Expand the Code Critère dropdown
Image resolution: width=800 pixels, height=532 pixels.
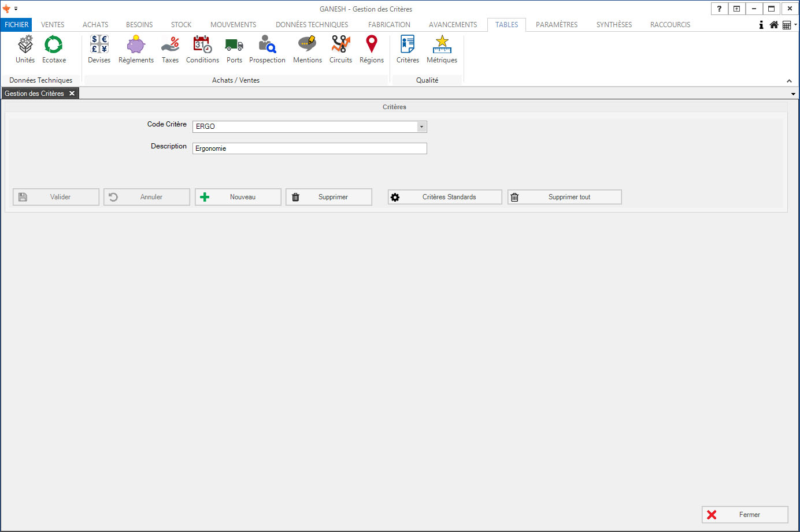(421, 127)
